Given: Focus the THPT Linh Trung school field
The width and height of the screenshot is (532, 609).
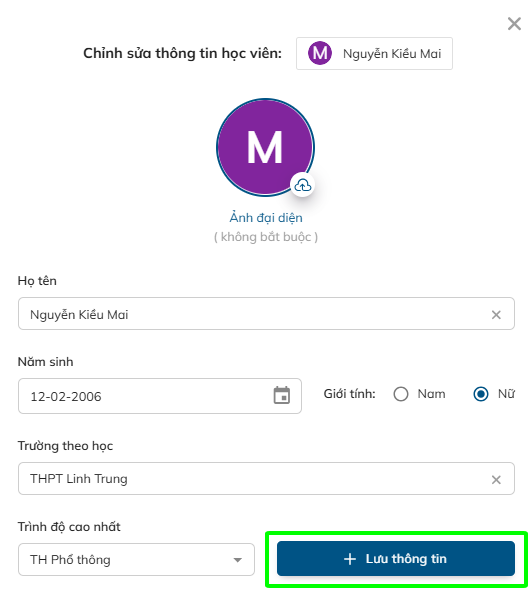Looking at the screenshot, I should pyautogui.click(x=266, y=478).
